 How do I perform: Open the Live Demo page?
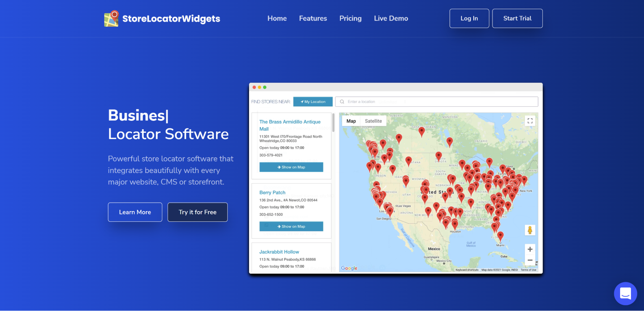(391, 18)
